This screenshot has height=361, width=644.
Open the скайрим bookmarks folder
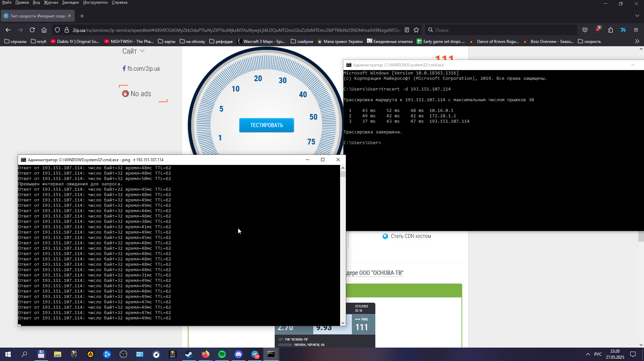click(302, 42)
